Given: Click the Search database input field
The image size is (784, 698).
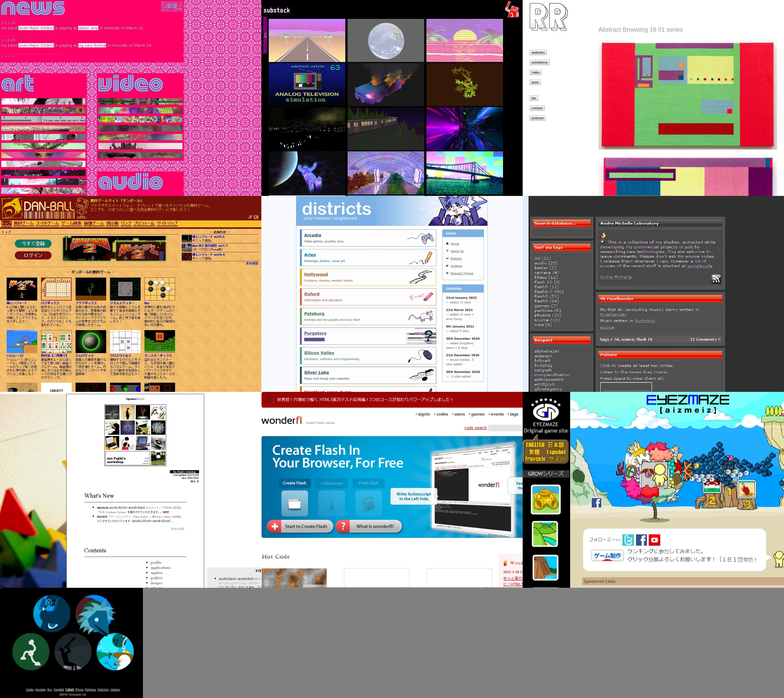Looking at the screenshot, I should click(x=561, y=233).
